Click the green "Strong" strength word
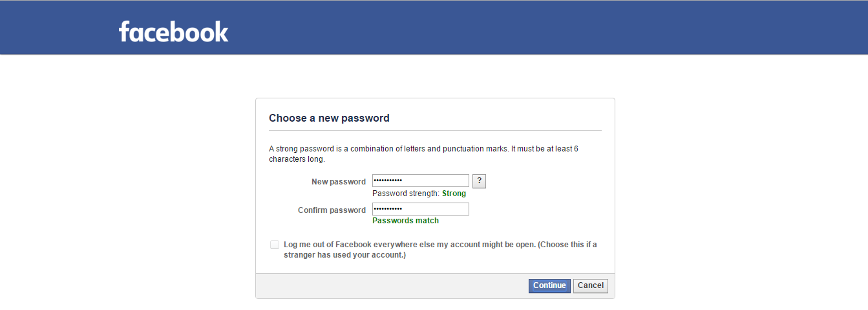This screenshot has height=310, width=868. coord(454,194)
